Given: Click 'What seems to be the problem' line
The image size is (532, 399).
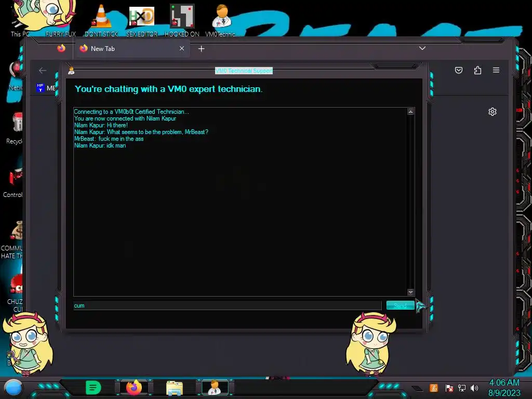Looking at the screenshot, I should tap(141, 132).
